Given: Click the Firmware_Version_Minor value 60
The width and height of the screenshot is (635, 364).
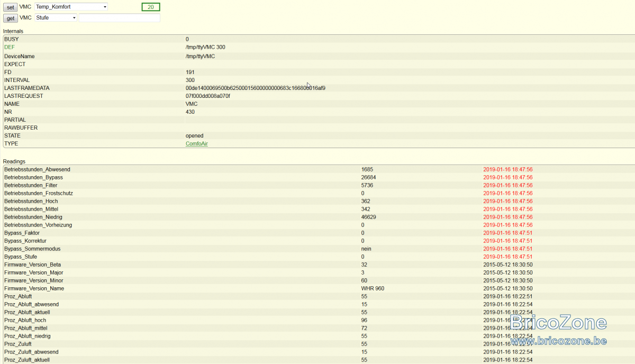Looking at the screenshot, I should point(364,280).
